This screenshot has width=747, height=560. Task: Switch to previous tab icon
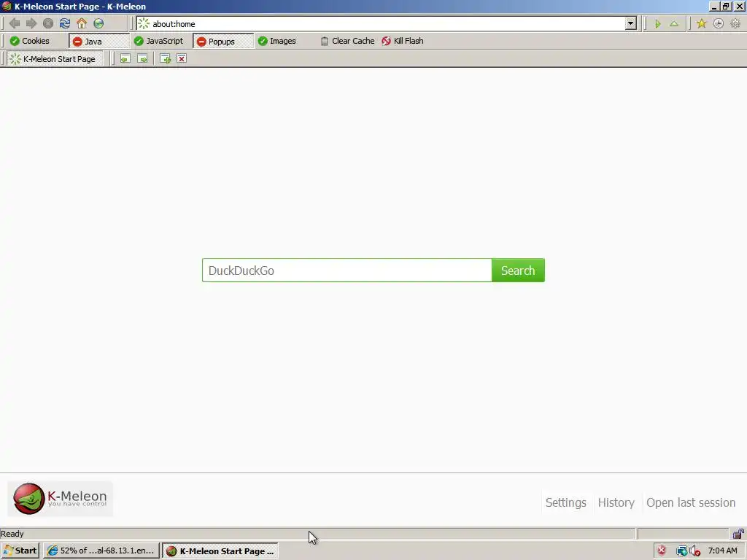point(125,58)
